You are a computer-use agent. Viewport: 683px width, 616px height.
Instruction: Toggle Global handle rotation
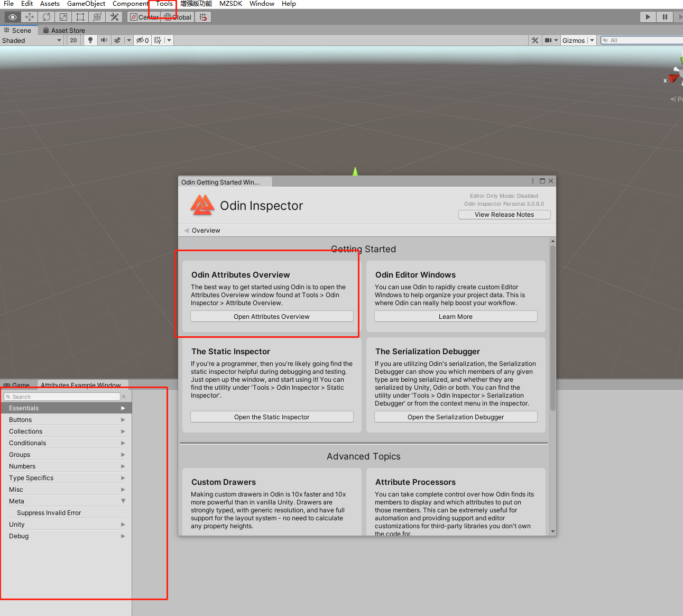click(178, 17)
